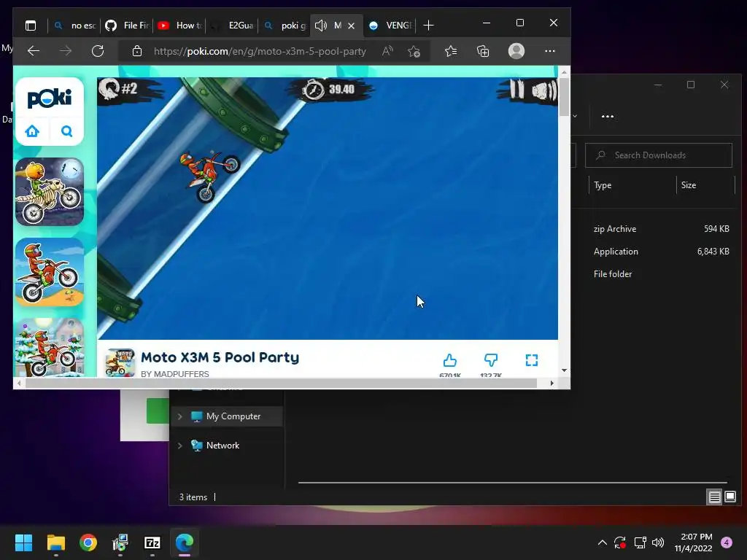Launch Google Chrome from taskbar

click(88, 542)
